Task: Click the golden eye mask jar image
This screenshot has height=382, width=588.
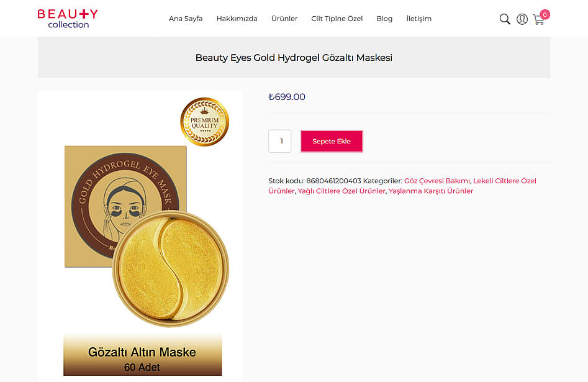Action: (x=170, y=268)
